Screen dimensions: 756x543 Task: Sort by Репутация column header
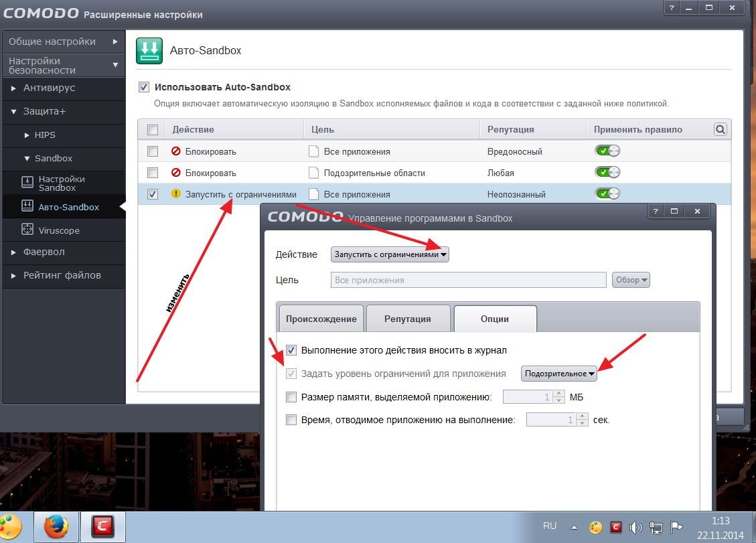tap(533, 129)
